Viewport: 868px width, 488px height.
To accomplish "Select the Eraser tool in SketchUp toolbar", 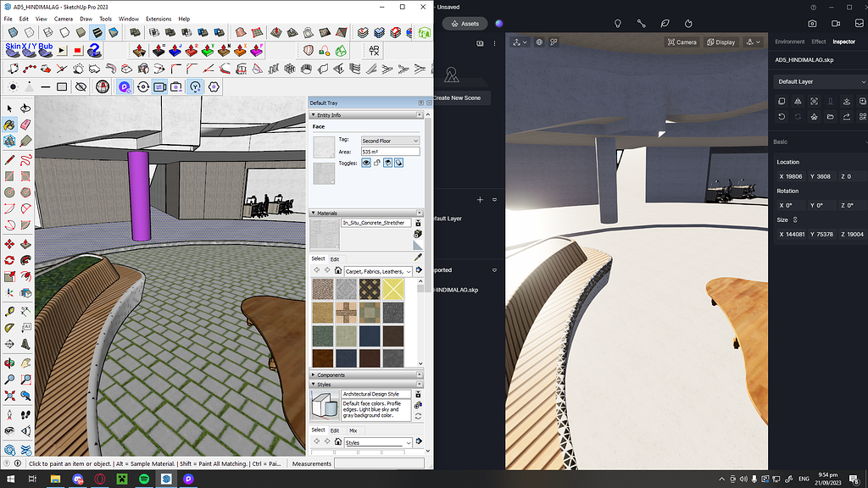I will coord(25,125).
